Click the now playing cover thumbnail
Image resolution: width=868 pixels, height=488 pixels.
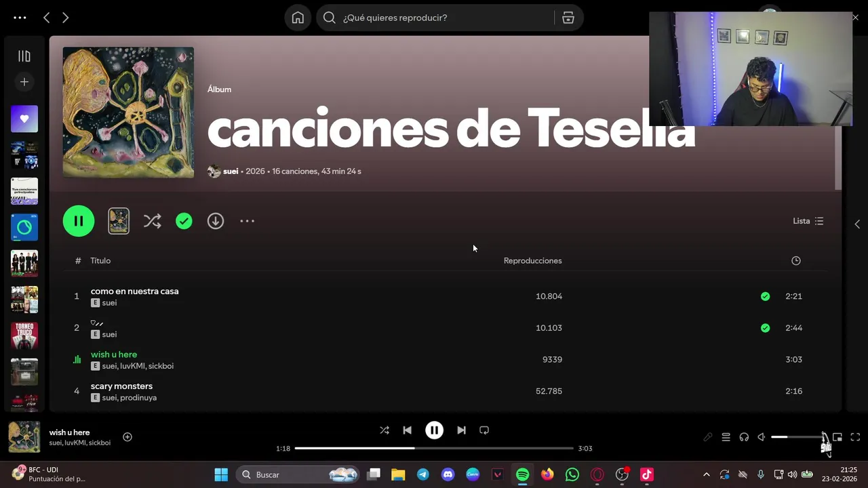pos(24,437)
